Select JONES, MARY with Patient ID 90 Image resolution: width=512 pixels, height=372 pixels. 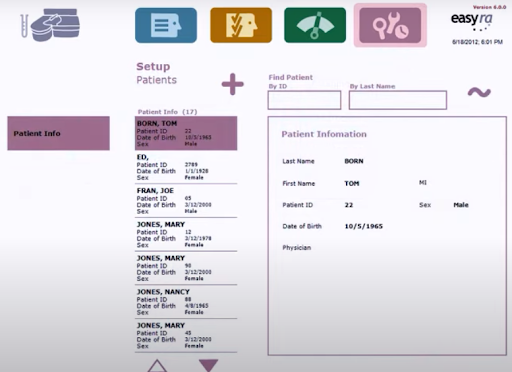point(186,268)
